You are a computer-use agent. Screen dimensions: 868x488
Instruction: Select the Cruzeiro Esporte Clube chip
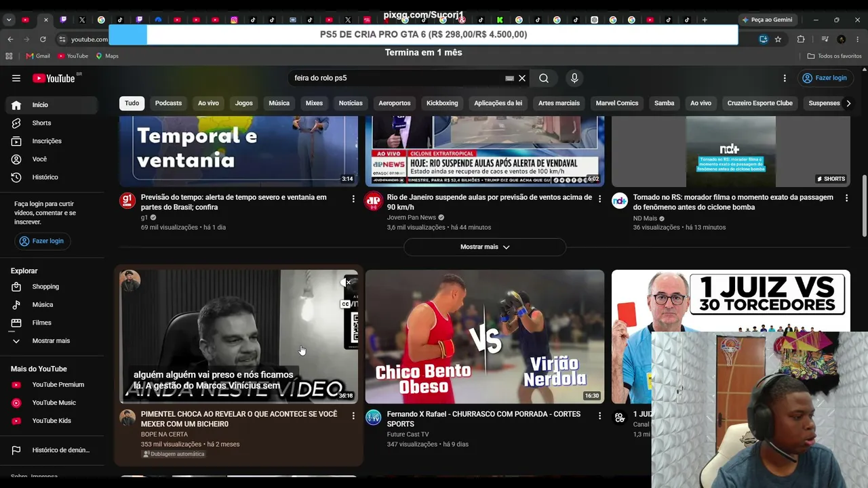(759, 103)
